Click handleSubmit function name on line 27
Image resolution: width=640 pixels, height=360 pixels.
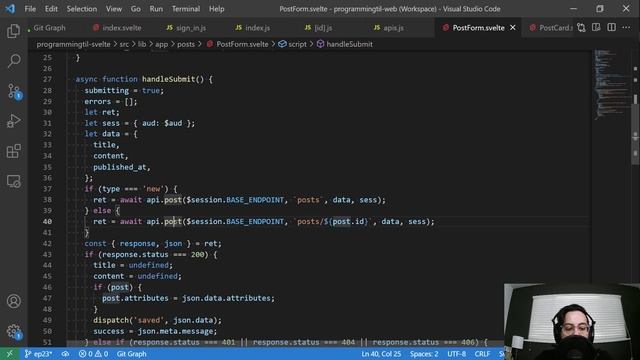click(169, 79)
